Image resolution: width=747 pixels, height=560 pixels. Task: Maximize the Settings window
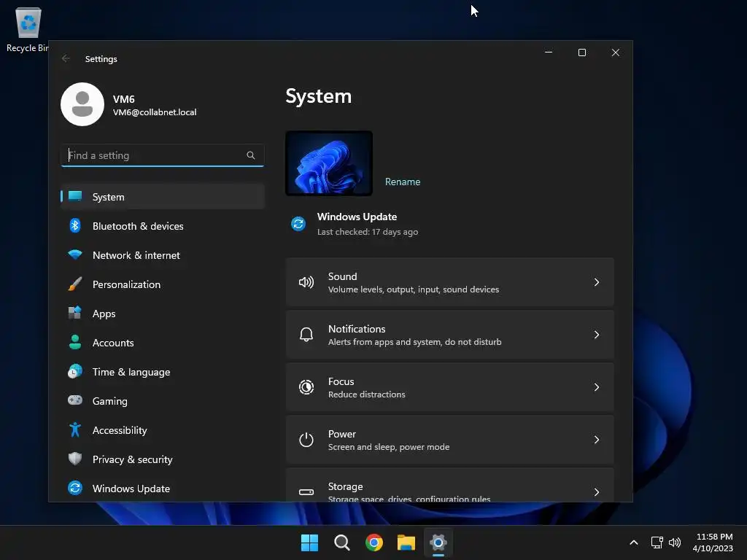coord(581,52)
